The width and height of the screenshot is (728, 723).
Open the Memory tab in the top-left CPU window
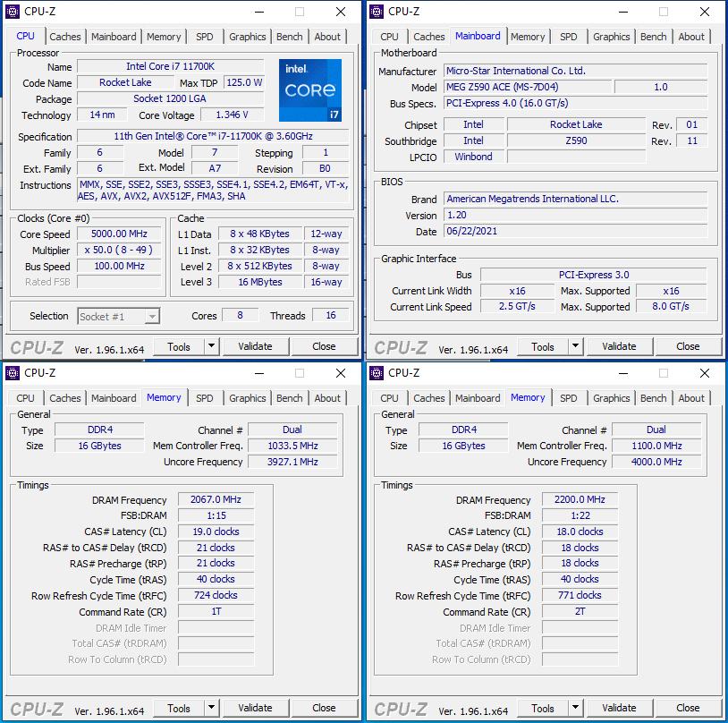pyautogui.click(x=164, y=37)
